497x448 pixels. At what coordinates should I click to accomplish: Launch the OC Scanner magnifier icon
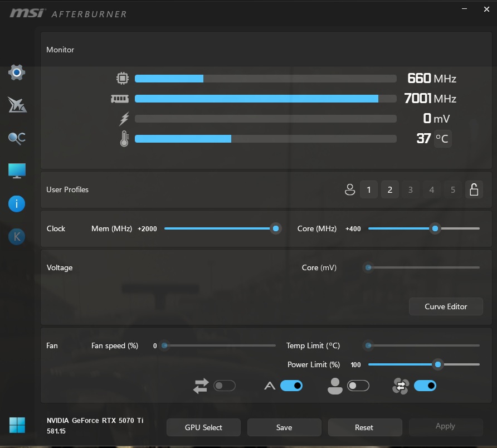pos(17,138)
